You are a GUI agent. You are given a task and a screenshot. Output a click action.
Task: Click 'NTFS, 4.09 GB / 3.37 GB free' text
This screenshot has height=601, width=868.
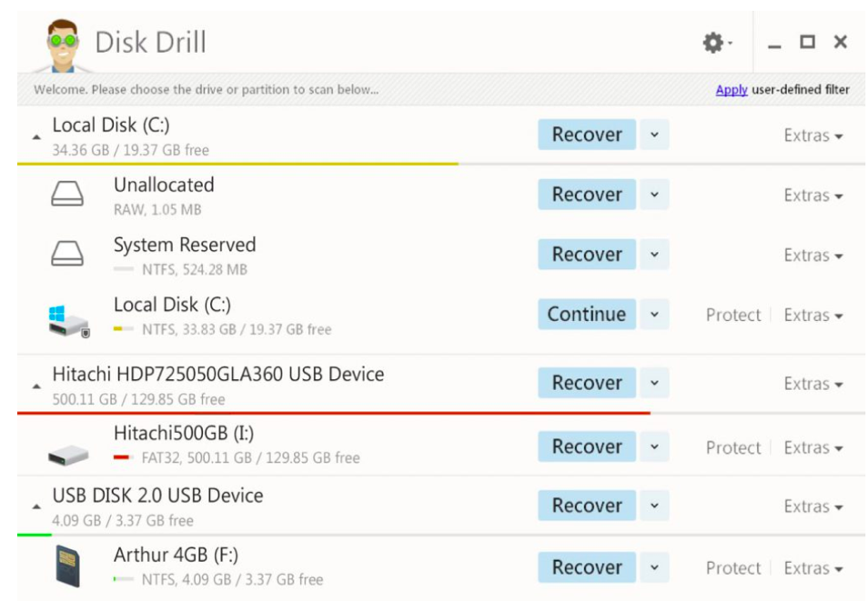tap(233, 579)
